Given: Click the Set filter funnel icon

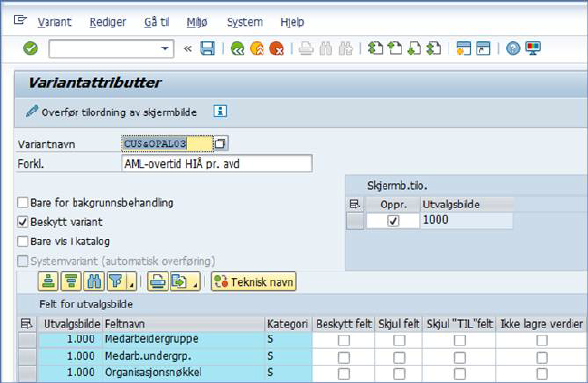Looking at the screenshot, I should click(x=116, y=281).
